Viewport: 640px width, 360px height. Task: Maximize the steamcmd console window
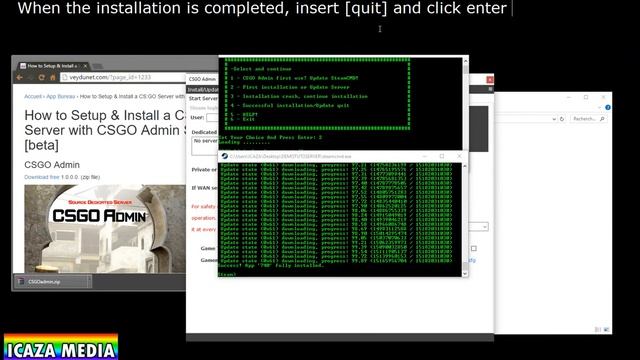[x=442, y=156]
